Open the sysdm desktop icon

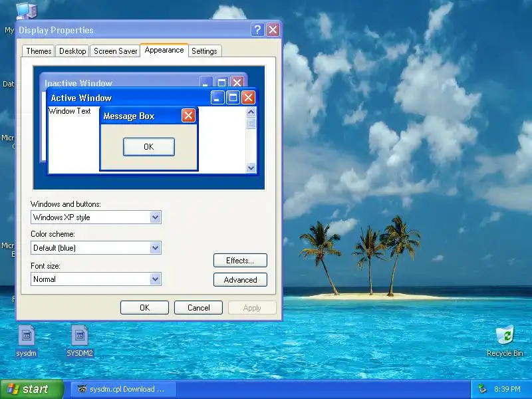(x=27, y=340)
